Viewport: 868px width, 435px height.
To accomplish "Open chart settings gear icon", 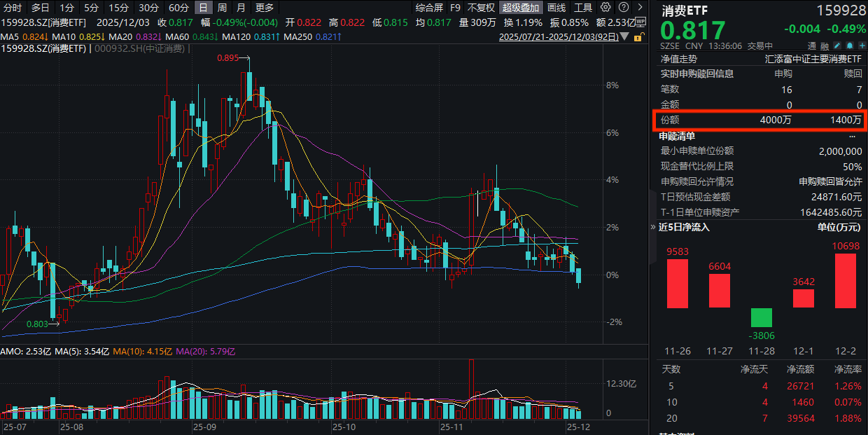I will click(605, 8).
